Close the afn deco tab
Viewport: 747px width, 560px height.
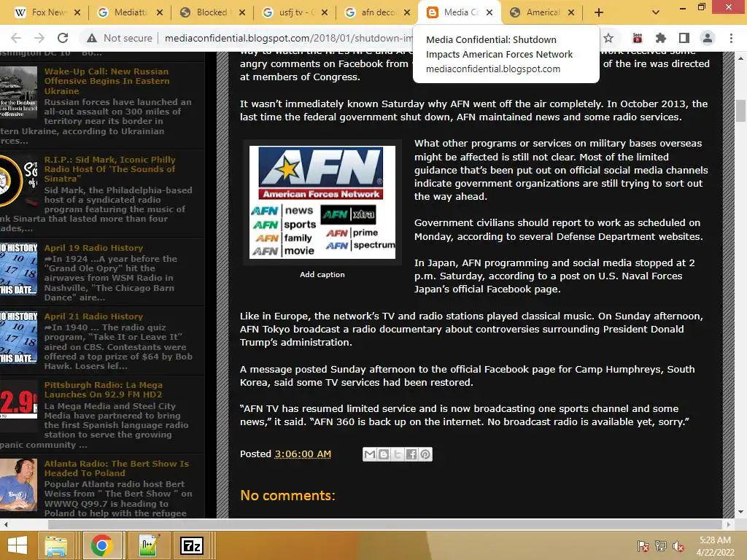tap(407, 12)
